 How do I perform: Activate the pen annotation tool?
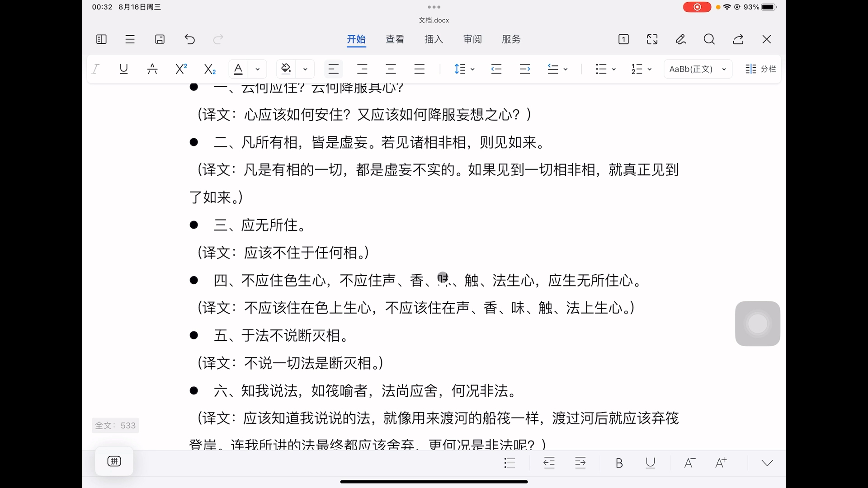(x=681, y=39)
